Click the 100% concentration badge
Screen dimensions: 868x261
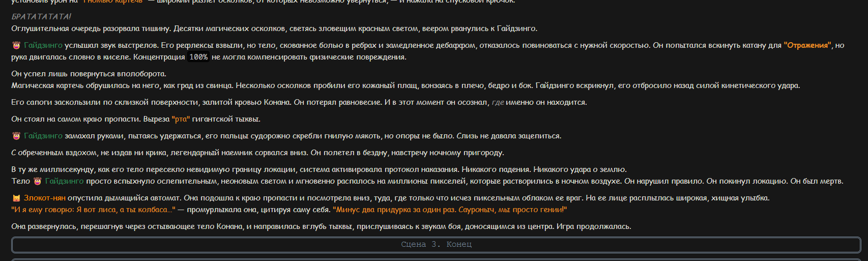[198, 57]
